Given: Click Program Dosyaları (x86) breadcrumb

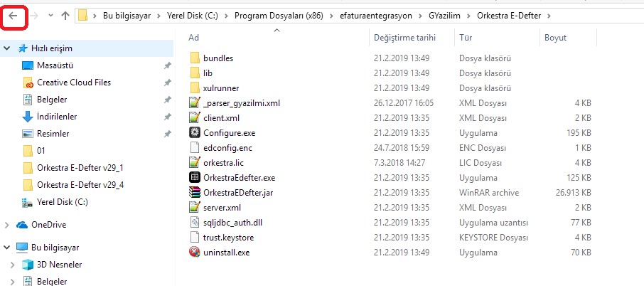Looking at the screenshot, I should [279, 16].
